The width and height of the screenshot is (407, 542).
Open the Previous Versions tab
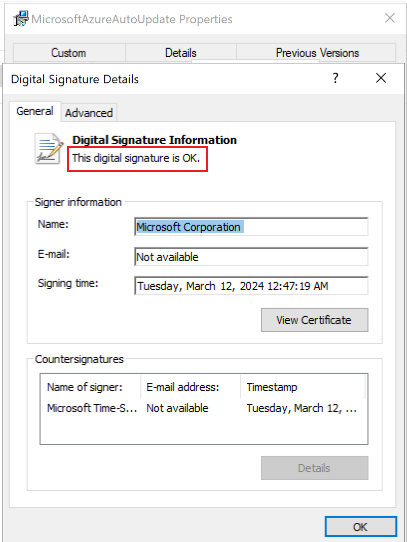(x=317, y=53)
